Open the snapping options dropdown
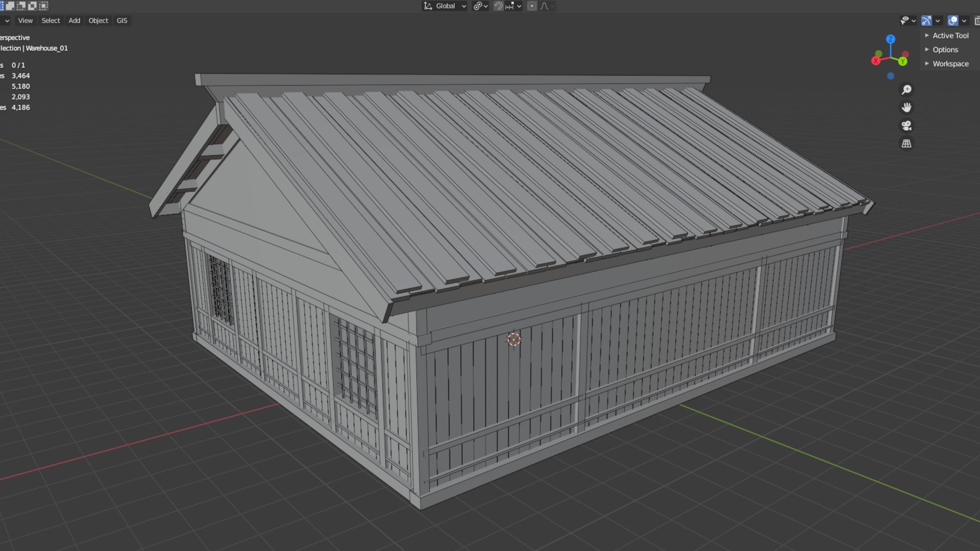The width and height of the screenshot is (980, 551). click(513, 6)
